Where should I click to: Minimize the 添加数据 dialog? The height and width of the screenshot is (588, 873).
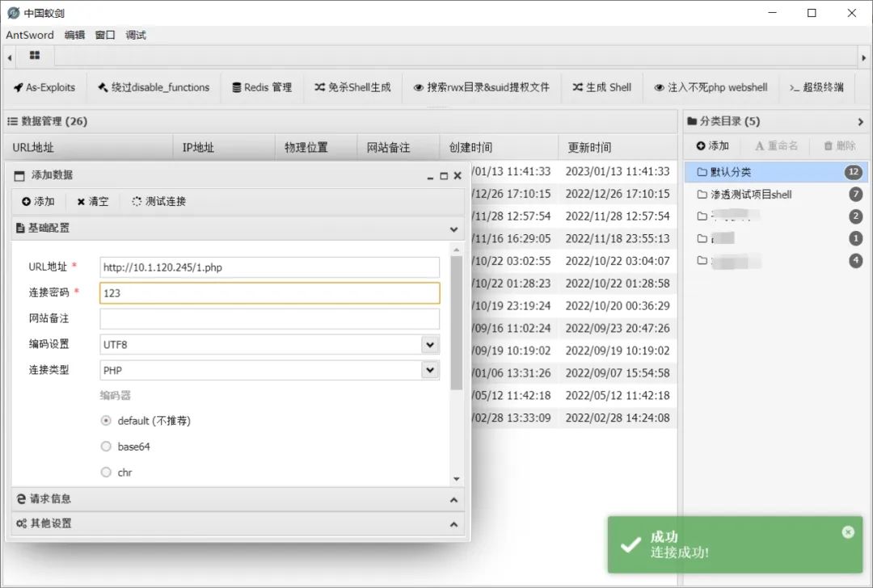point(430,176)
